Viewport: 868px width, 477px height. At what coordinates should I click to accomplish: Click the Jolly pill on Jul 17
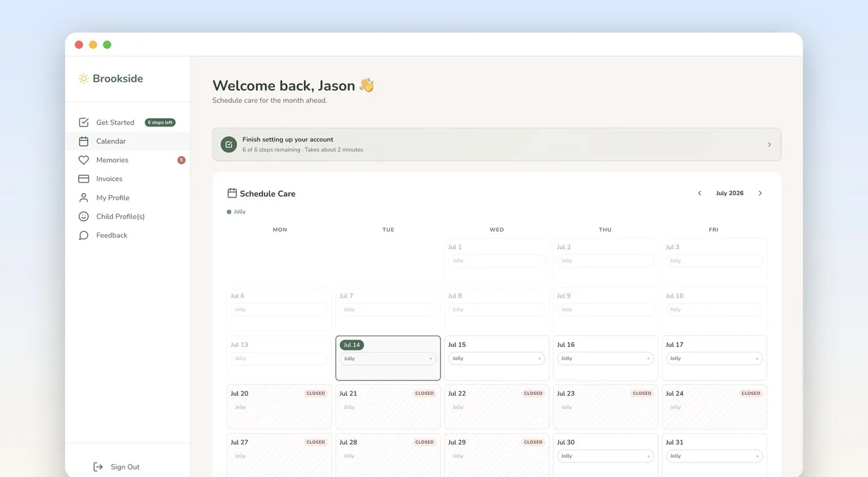[x=714, y=359]
